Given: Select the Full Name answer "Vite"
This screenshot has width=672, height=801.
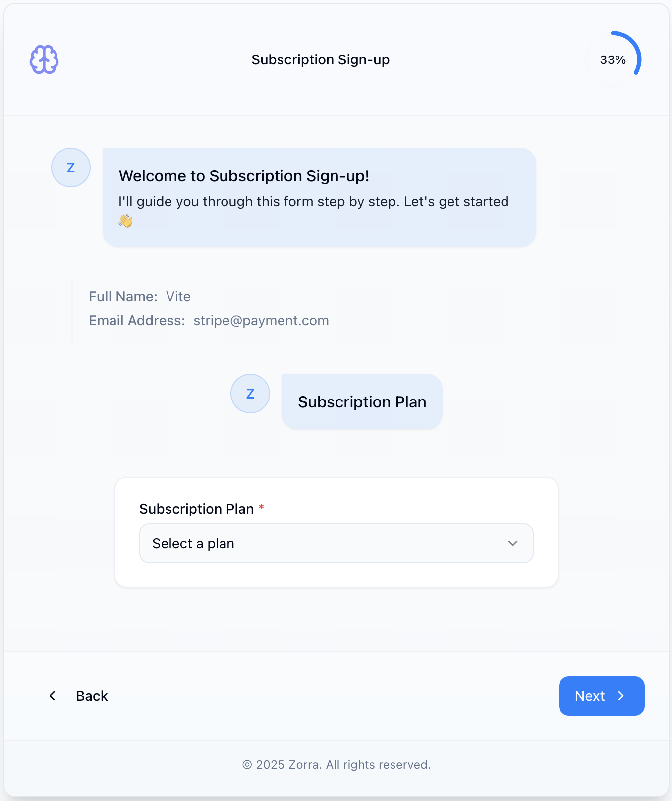Looking at the screenshot, I should (178, 297).
